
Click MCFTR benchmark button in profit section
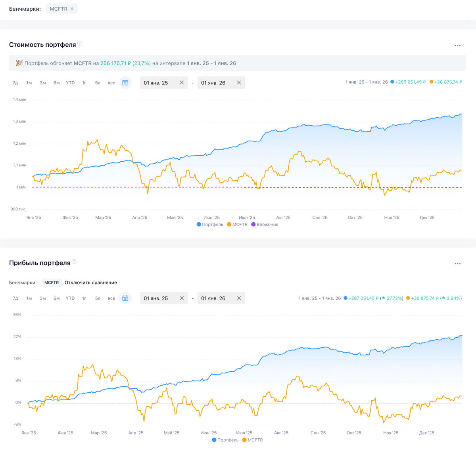click(52, 283)
